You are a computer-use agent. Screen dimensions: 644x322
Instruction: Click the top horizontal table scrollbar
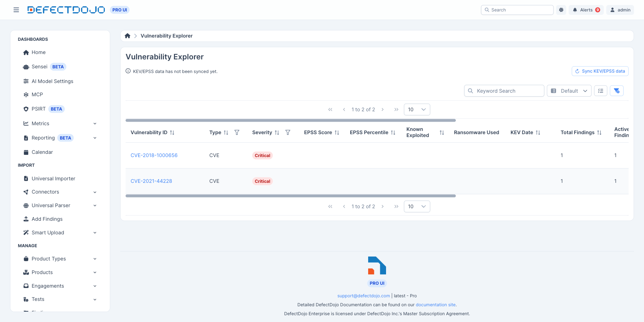coord(291,121)
